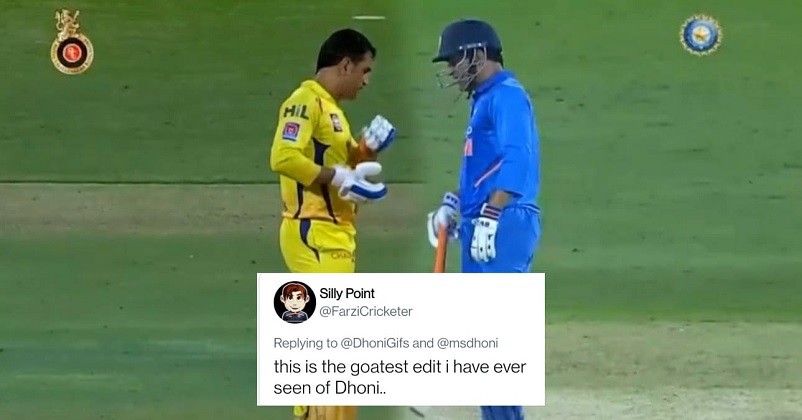This screenshot has height=420, width=802.
Task: Click the HIL sponsor logo on the yellow jersey
Action: click(295, 111)
